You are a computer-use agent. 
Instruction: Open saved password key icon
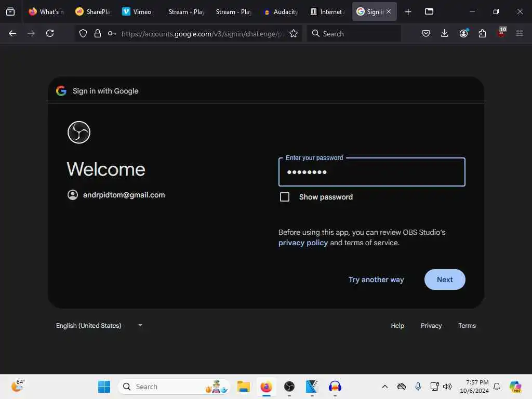pos(112,33)
